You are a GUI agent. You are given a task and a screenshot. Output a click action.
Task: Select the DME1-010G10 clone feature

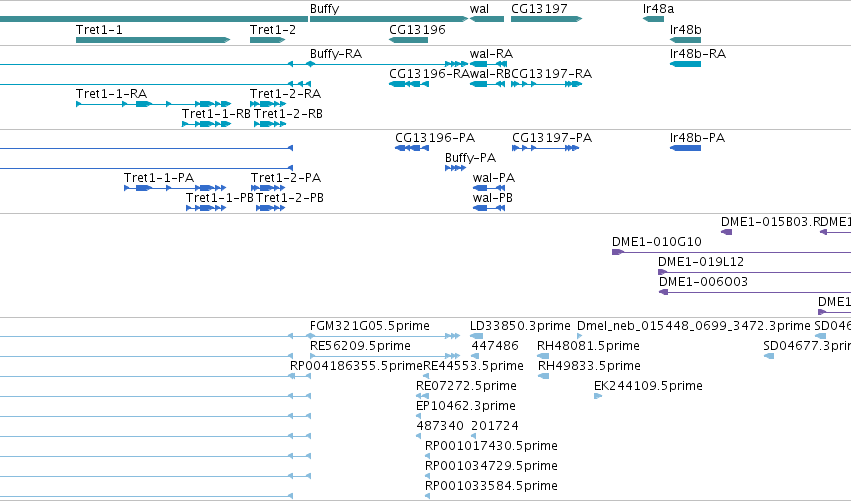731,252
